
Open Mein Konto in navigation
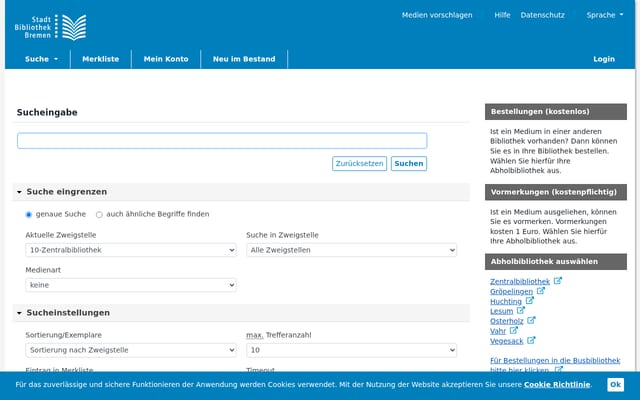click(166, 59)
